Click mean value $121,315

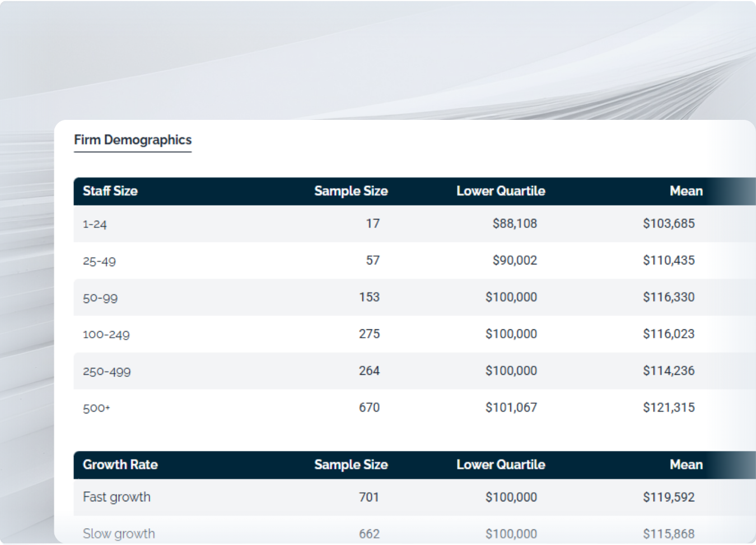tap(669, 407)
